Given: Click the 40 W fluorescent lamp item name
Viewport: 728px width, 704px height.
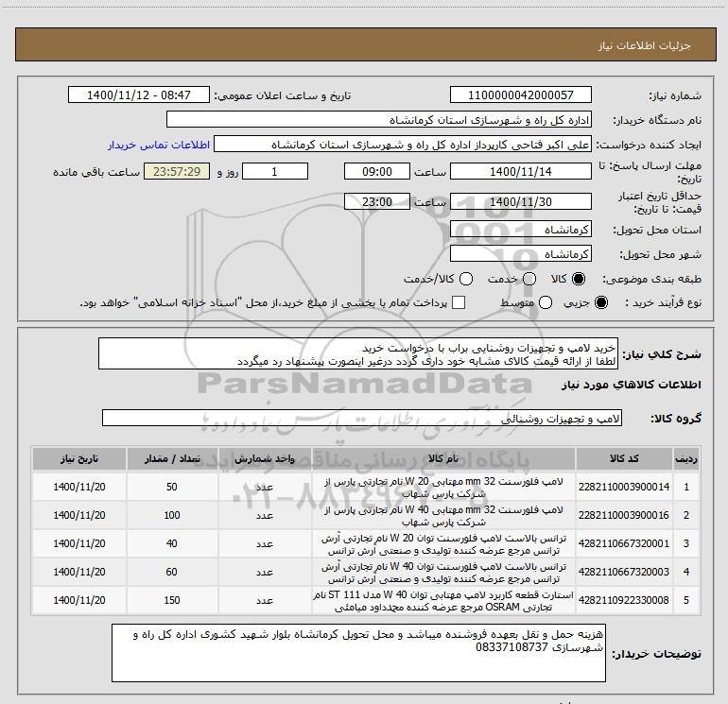Looking at the screenshot, I should pyautogui.click(x=443, y=516).
